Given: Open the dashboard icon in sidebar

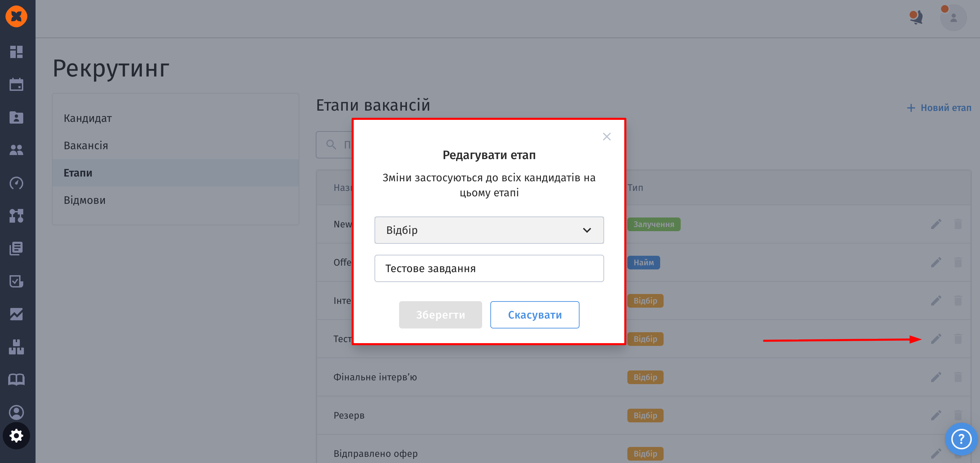Looking at the screenshot, I should click(x=16, y=52).
